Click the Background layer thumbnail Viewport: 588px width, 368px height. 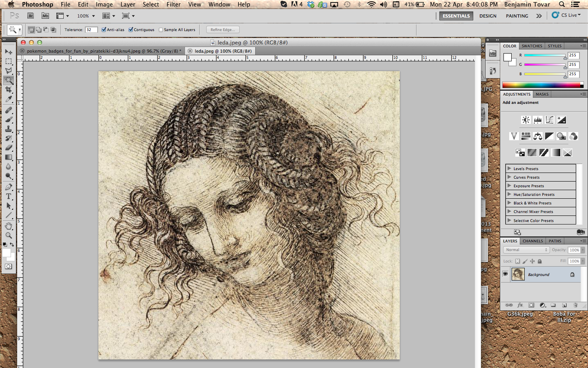click(518, 274)
